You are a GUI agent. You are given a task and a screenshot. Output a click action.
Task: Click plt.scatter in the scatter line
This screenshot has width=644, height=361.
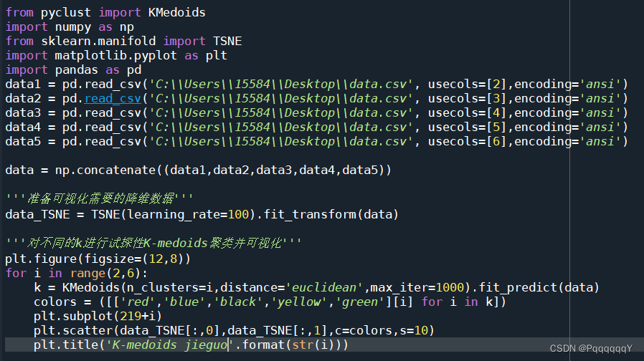pyautogui.click(x=73, y=331)
